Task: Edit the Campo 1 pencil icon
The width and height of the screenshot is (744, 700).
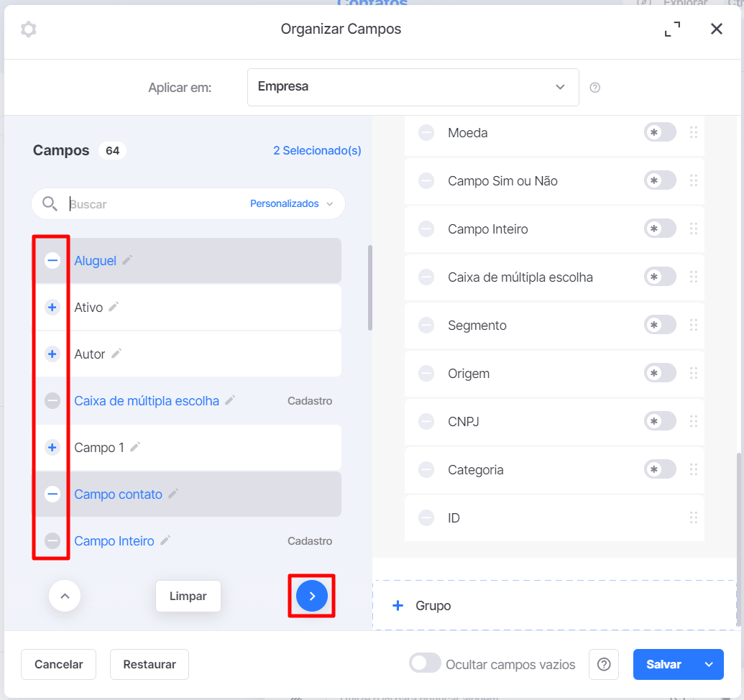Action: pos(135,447)
